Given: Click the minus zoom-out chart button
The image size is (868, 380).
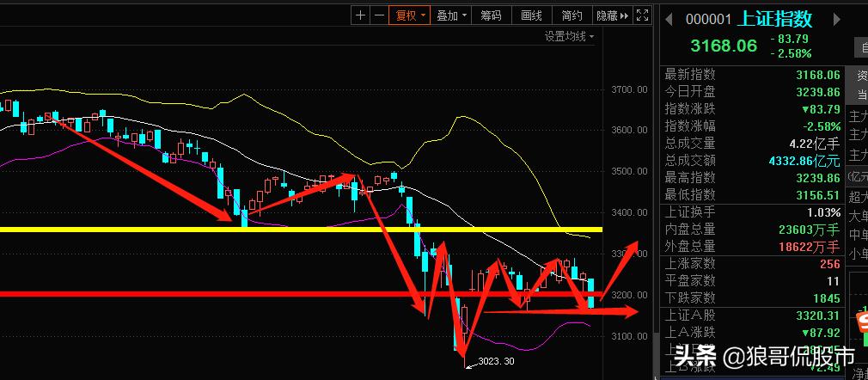Looking at the screenshot, I should tap(379, 15).
